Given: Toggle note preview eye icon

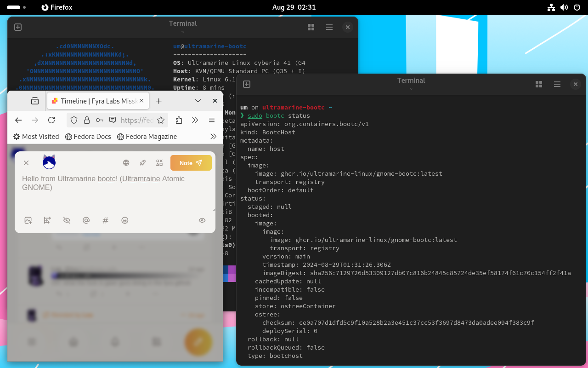Looking at the screenshot, I should tap(202, 220).
